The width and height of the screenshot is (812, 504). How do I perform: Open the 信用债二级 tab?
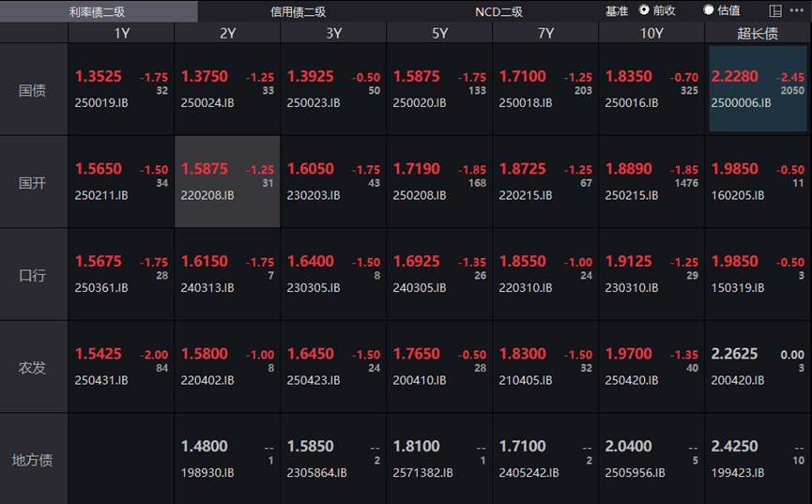click(x=299, y=11)
